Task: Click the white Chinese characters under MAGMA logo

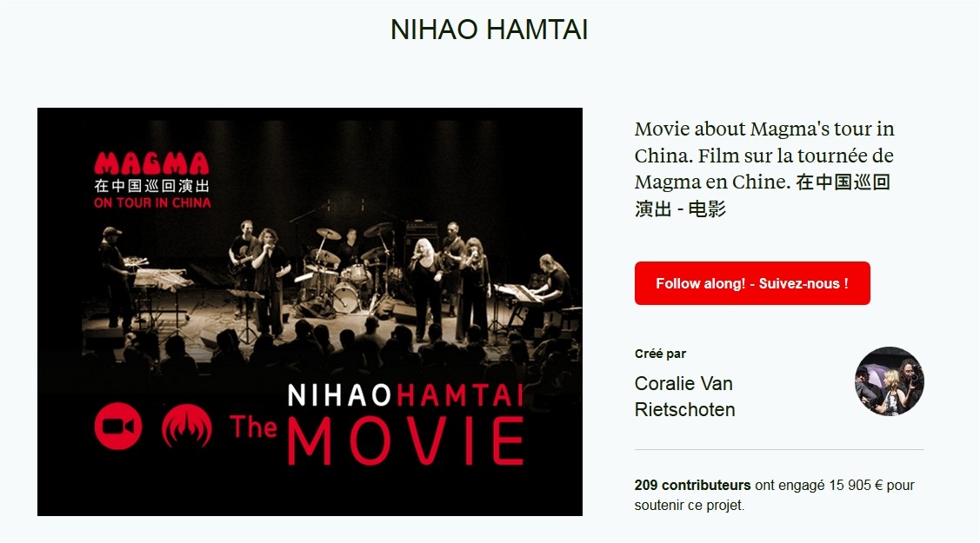Action: pyautogui.click(x=152, y=185)
